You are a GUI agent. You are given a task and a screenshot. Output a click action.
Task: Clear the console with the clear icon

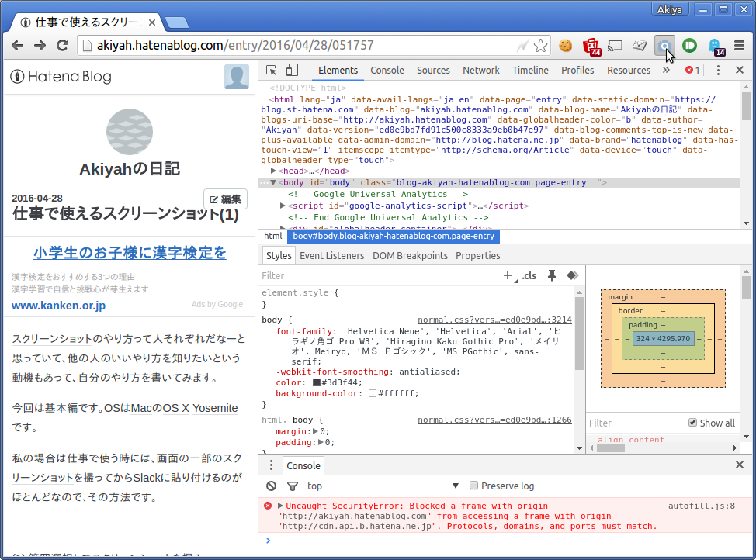click(272, 486)
